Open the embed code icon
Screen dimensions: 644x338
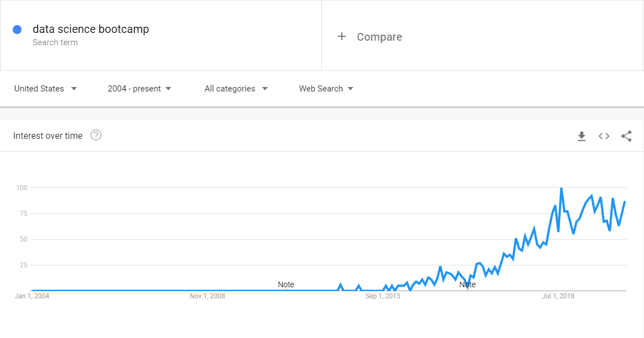coord(604,136)
